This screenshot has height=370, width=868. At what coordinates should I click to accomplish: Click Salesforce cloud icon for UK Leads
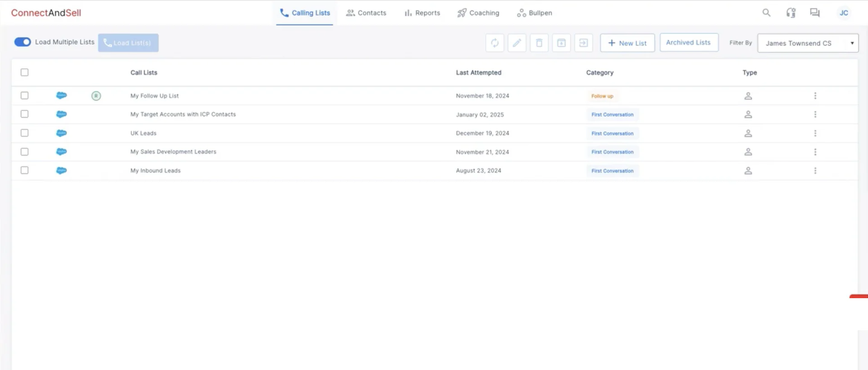click(x=61, y=133)
